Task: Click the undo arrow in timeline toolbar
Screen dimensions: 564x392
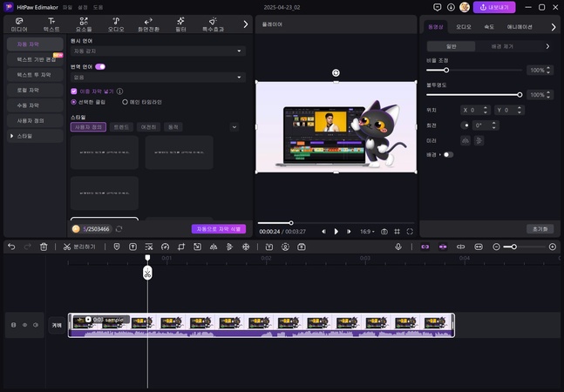Action: point(11,247)
